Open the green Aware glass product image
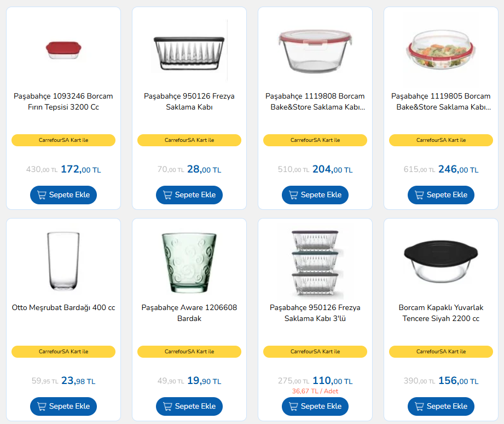The width and height of the screenshot is (504, 424). (189, 262)
